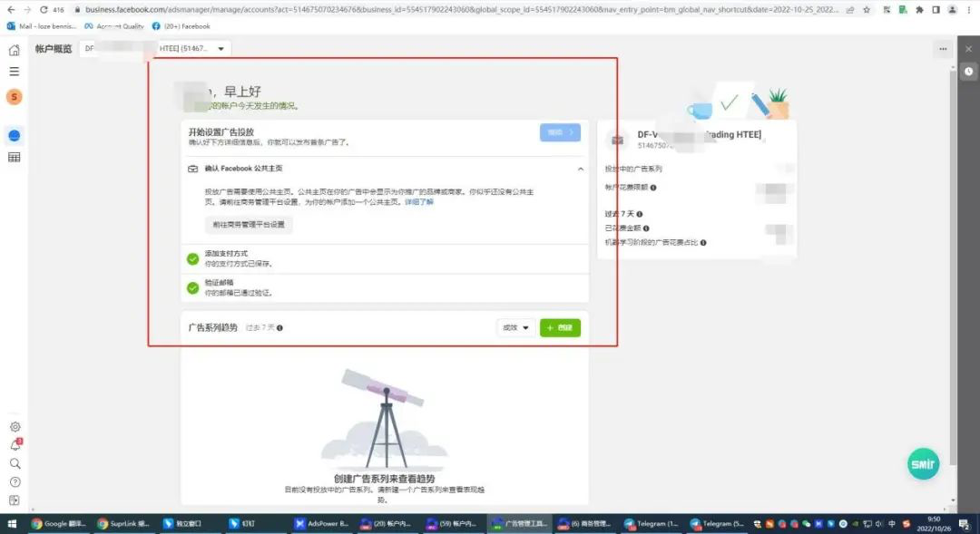980x534 pixels.
Task: Open the settings gear at bottom left
Action: pos(14,426)
